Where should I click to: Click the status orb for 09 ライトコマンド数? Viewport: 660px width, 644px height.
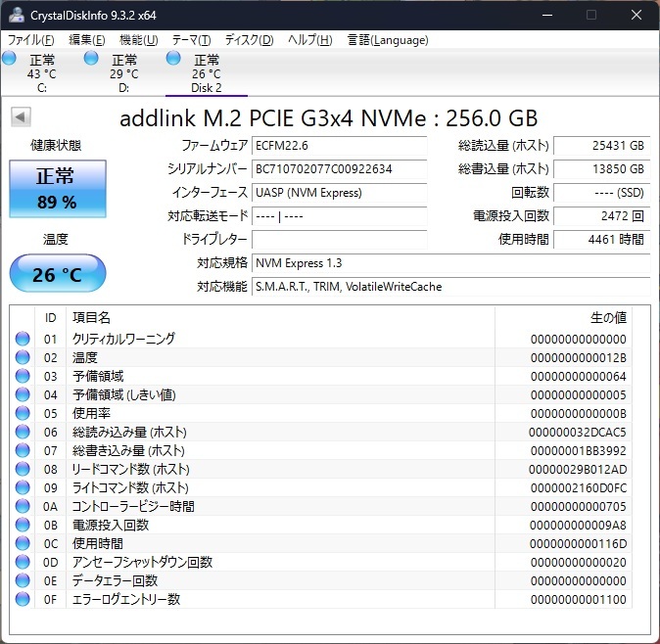(x=23, y=487)
